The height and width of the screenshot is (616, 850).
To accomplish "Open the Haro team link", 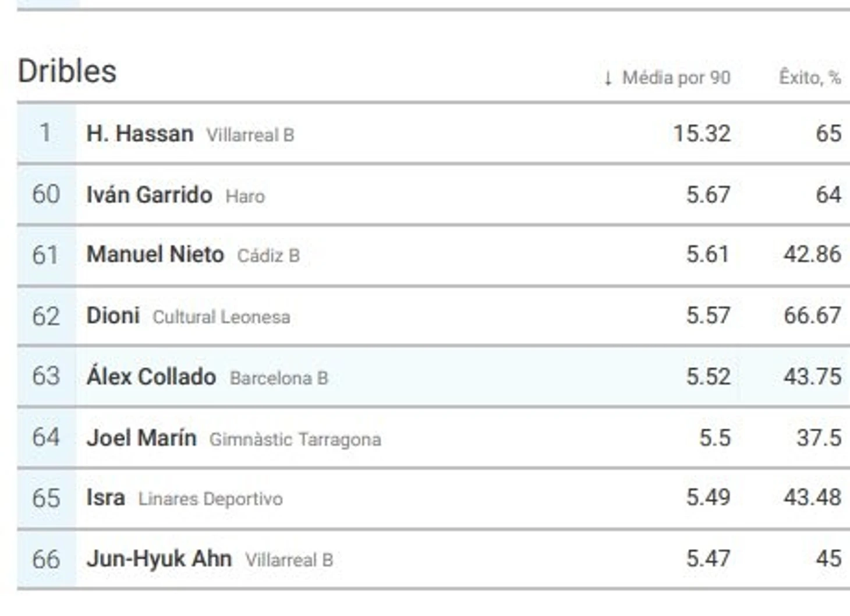I will pyautogui.click(x=245, y=196).
